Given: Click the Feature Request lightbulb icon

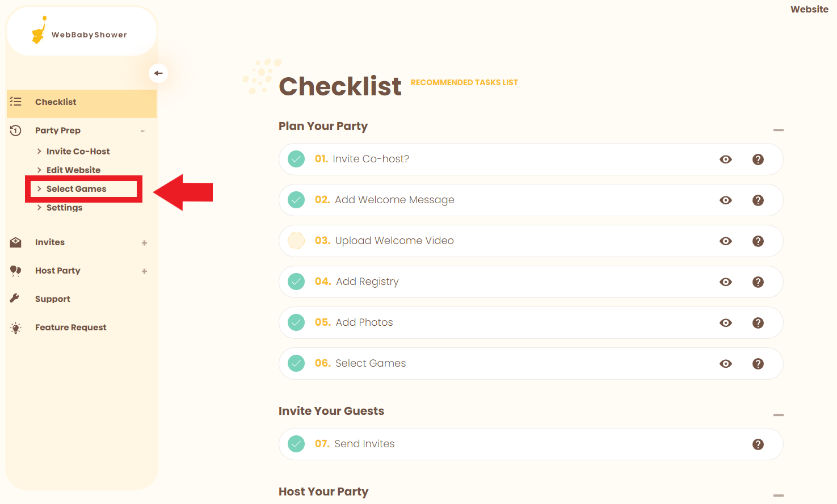Looking at the screenshot, I should [16, 328].
